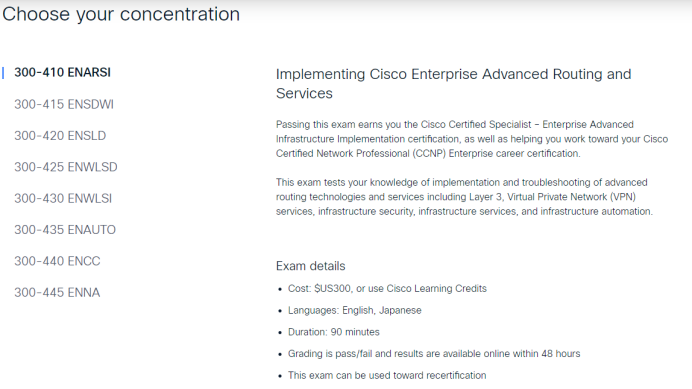692x389 pixels.
Task: Click the Languages: English, Japanese item
Action: [x=355, y=310]
